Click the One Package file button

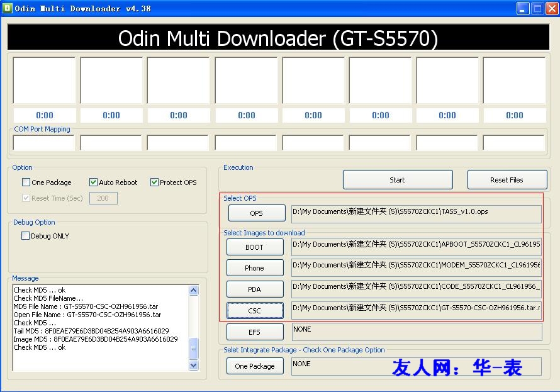pos(255,366)
